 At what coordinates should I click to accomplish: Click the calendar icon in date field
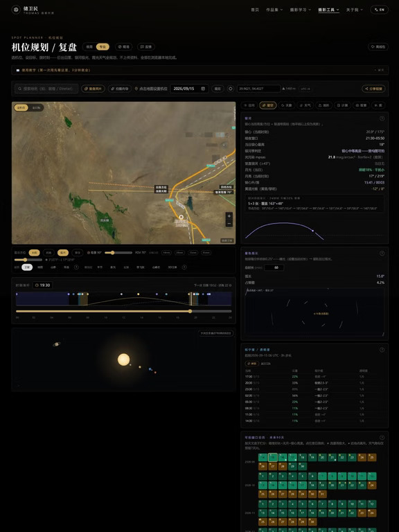pos(203,89)
